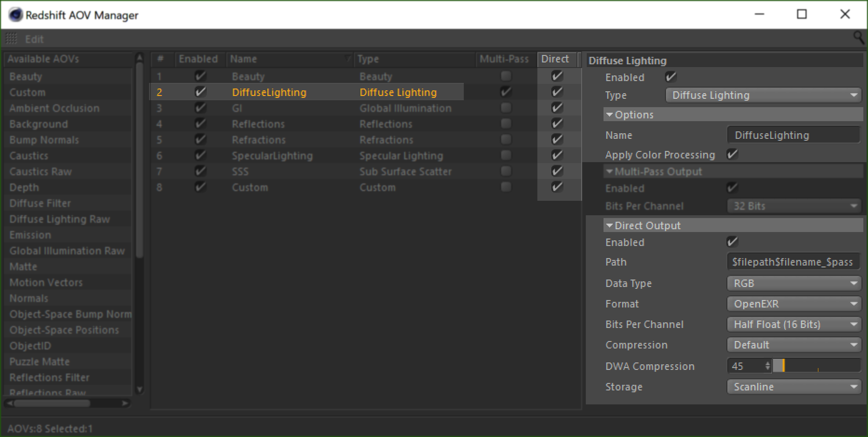Collapse the Options section
The height and width of the screenshot is (437, 868).
[x=609, y=115]
